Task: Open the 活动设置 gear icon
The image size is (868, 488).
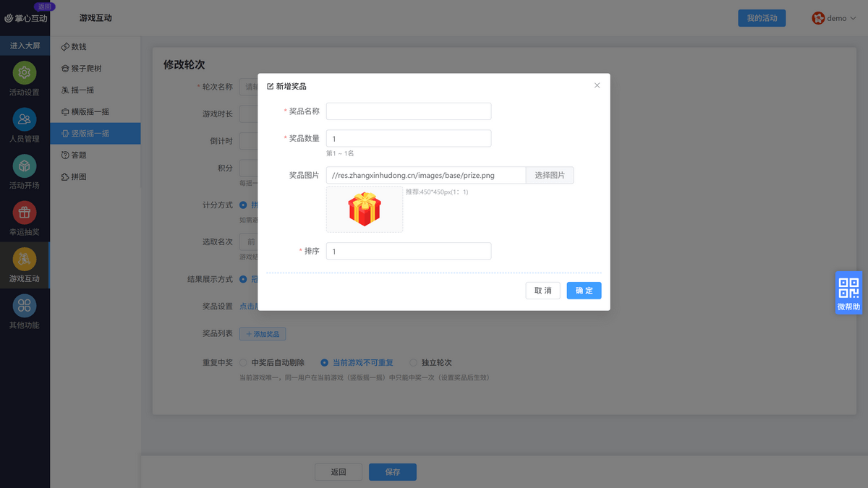Action: coord(25,73)
